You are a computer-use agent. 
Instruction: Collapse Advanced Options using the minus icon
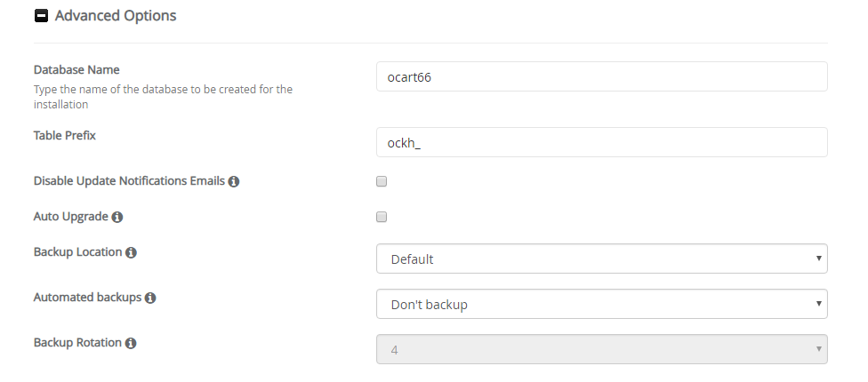click(x=41, y=15)
